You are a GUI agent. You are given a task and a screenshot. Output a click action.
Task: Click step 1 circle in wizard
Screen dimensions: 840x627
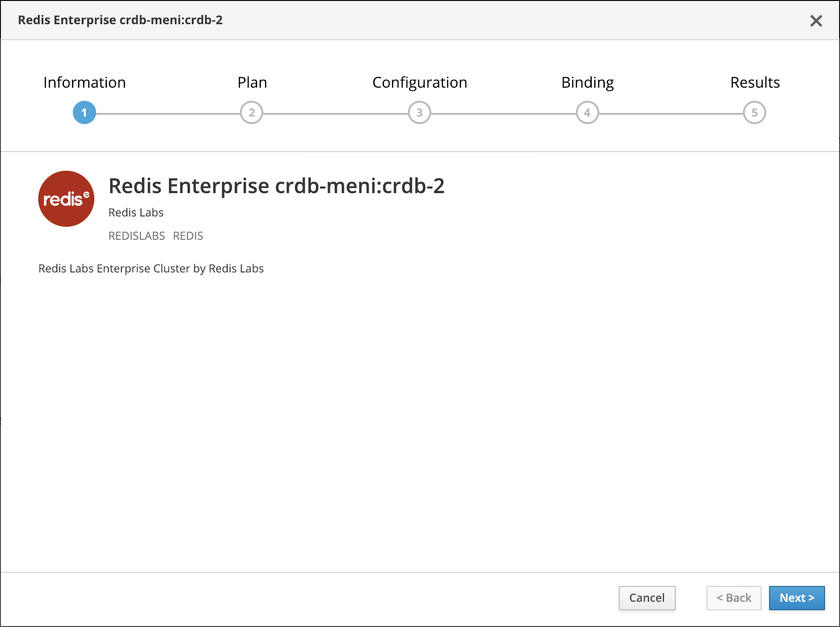(x=84, y=112)
